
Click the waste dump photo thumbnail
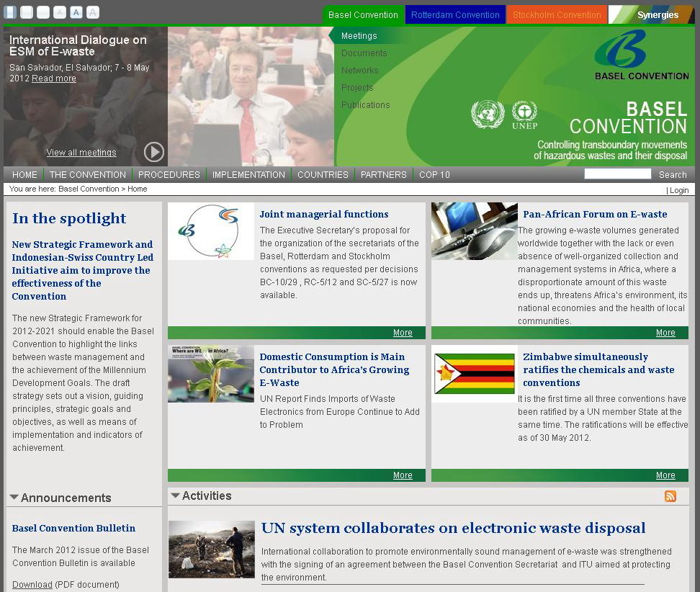pos(212,549)
